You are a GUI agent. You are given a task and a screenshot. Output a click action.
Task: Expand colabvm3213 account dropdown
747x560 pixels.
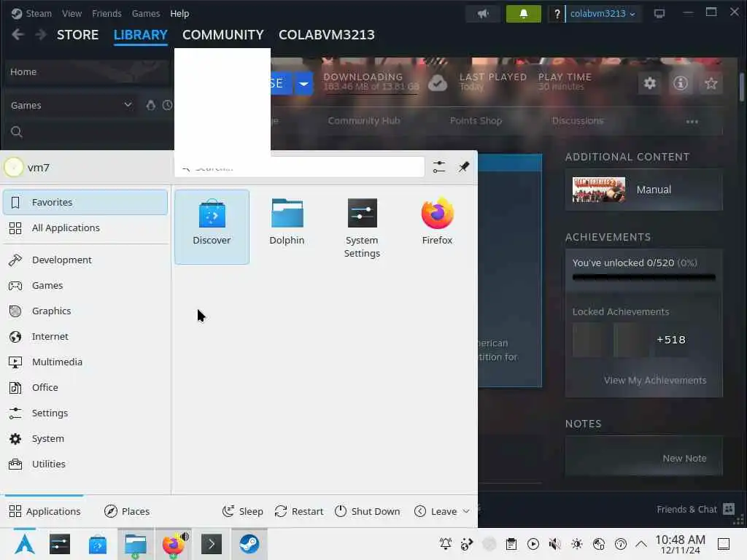pos(603,14)
